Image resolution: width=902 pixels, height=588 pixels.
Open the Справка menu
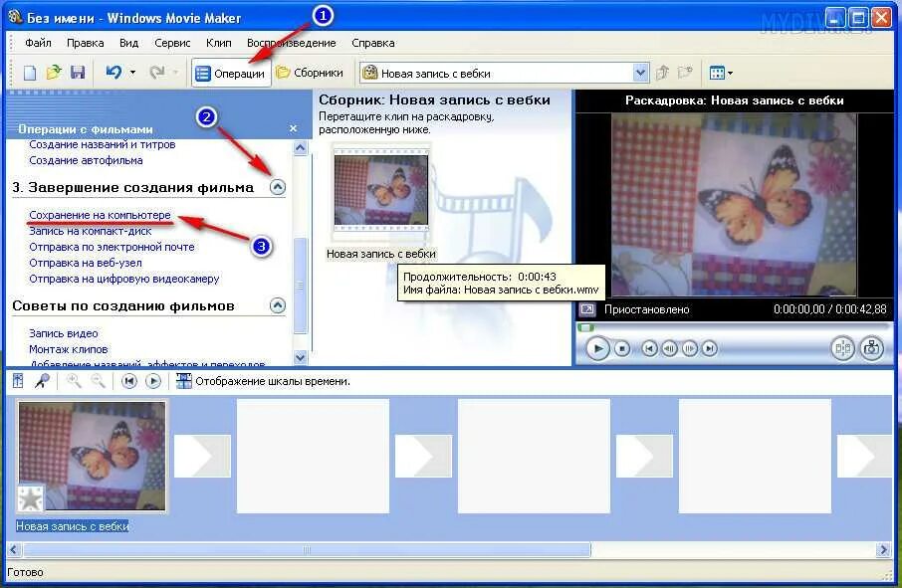(372, 43)
